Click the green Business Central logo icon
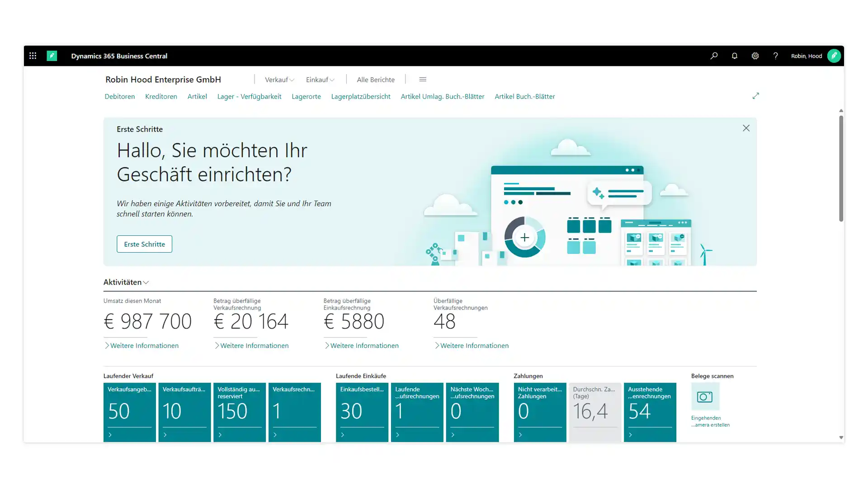868x488 pixels. point(52,56)
